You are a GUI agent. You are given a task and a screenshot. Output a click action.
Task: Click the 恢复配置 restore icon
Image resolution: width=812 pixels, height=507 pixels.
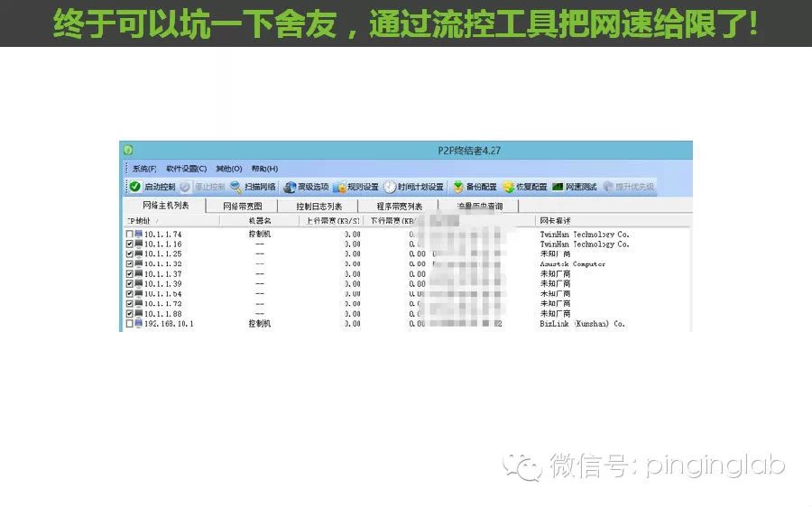click(508, 187)
